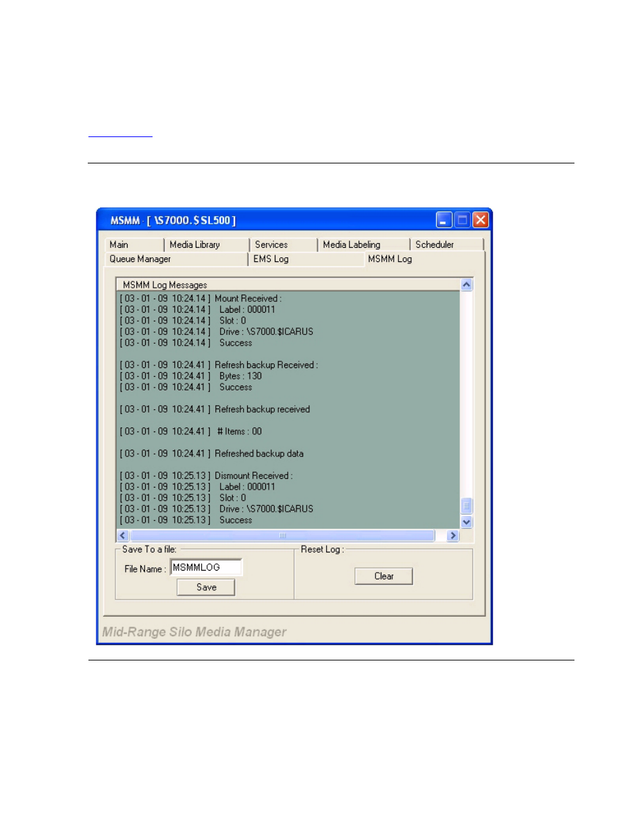
Task: Close the MSMM window
Action: pyautogui.click(x=481, y=220)
